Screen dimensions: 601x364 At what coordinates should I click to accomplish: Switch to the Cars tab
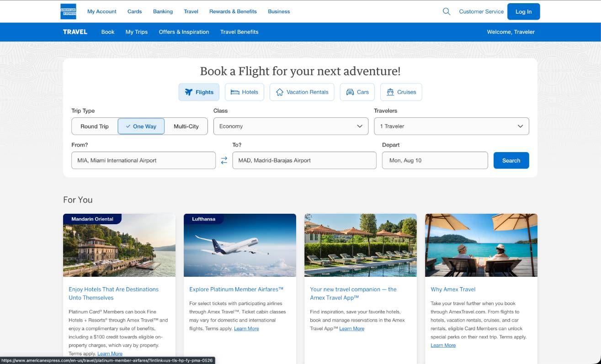pyautogui.click(x=357, y=92)
